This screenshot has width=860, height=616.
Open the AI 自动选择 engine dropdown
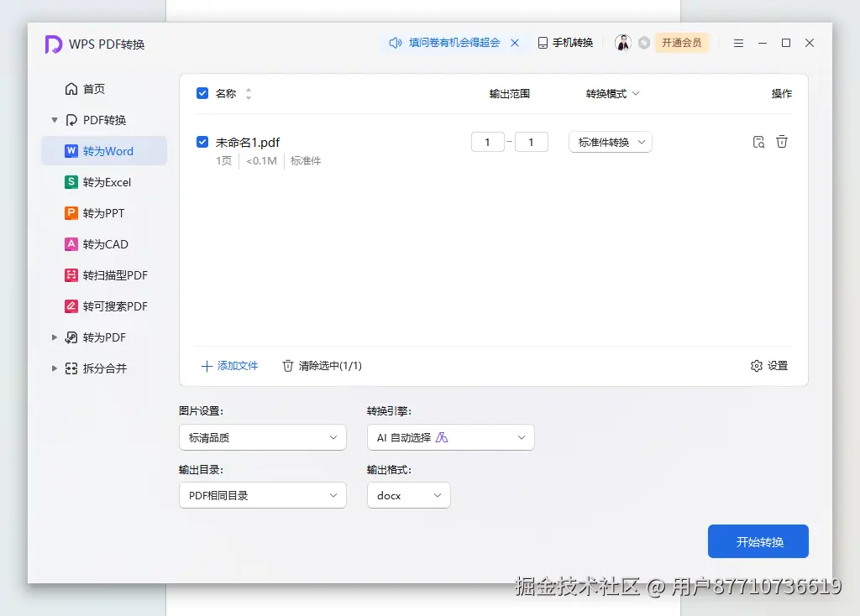451,437
